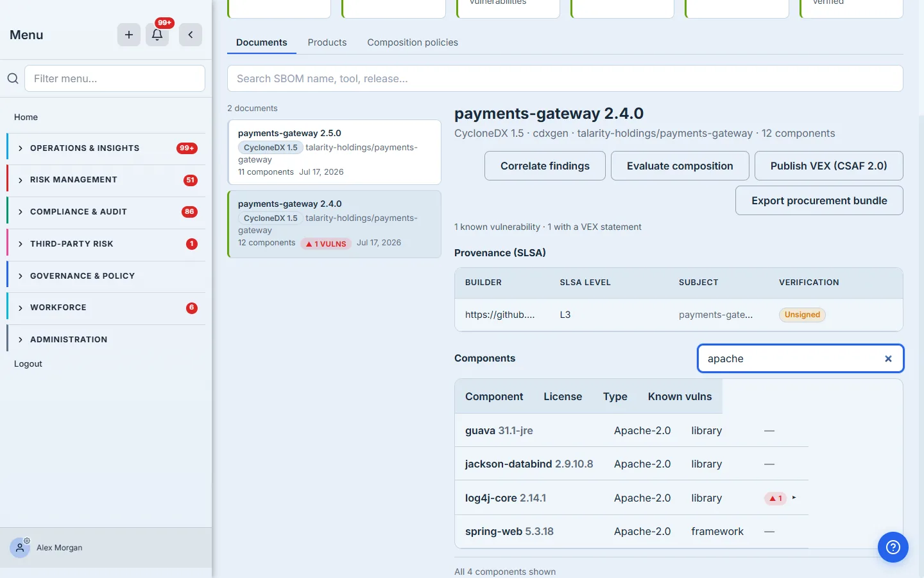Sort by the Type column header
Image resolution: width=924 pixels, height=578 pixels.
[x=615, y=396]
